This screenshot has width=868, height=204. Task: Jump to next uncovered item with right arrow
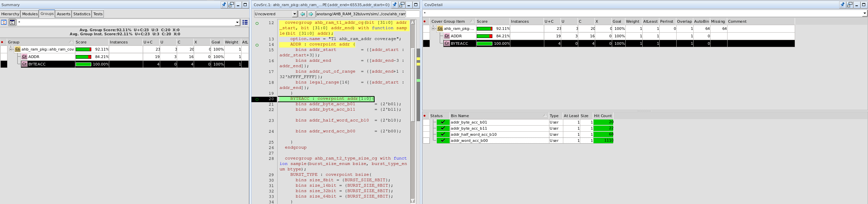point(311,14)
